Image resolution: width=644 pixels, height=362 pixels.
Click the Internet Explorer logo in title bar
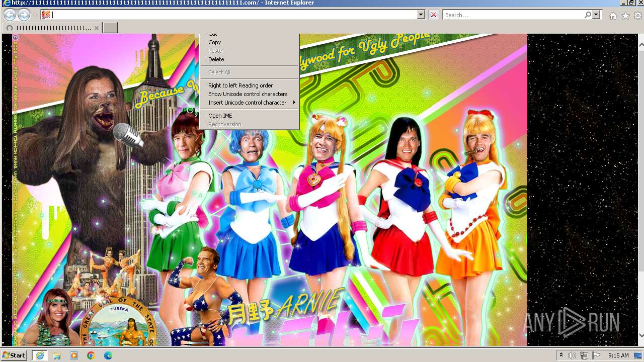coord(7,3)
